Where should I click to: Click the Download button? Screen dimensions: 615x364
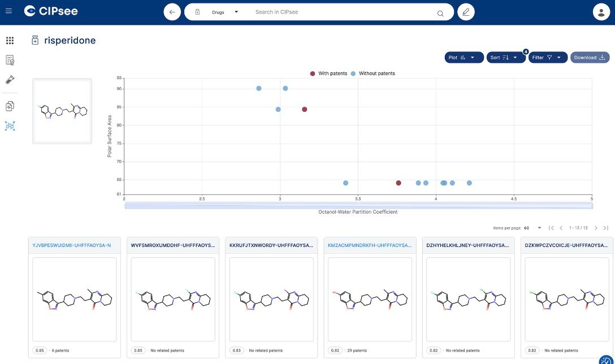click(590, 58)
